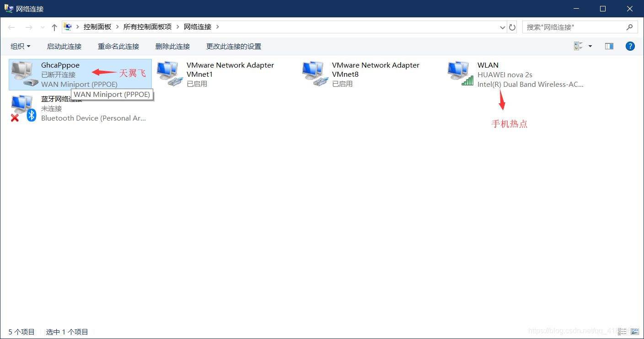Open address bar history dropdown
644x339 pixels.
pyautogui.click(x=503, y=27)
